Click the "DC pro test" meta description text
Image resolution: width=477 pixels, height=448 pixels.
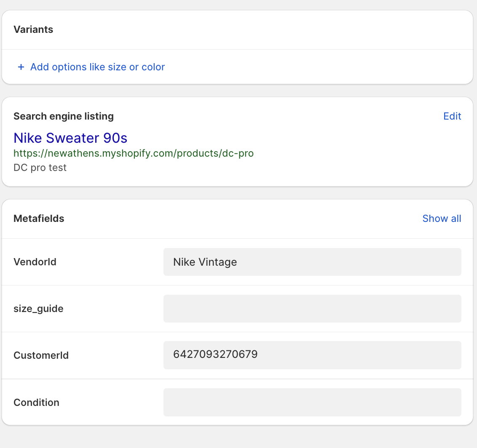(x=40, y=168)
